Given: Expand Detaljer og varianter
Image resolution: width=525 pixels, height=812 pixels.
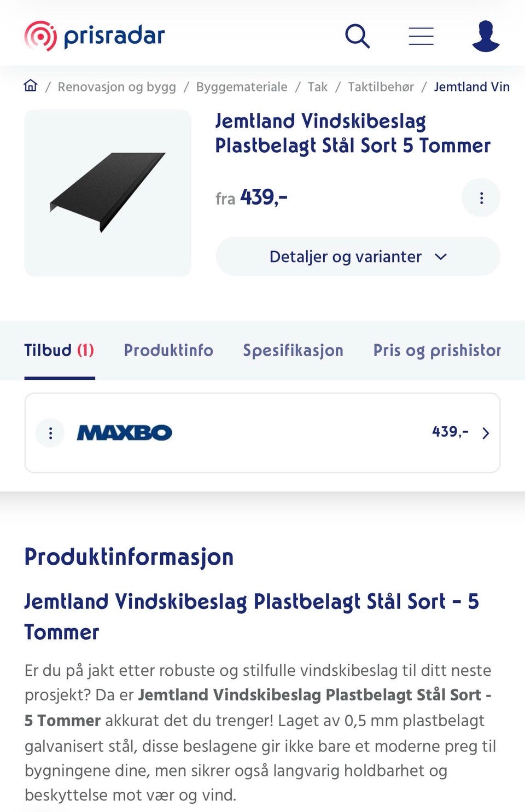Looking at the screenshot, I should click(x=358, y=257).
